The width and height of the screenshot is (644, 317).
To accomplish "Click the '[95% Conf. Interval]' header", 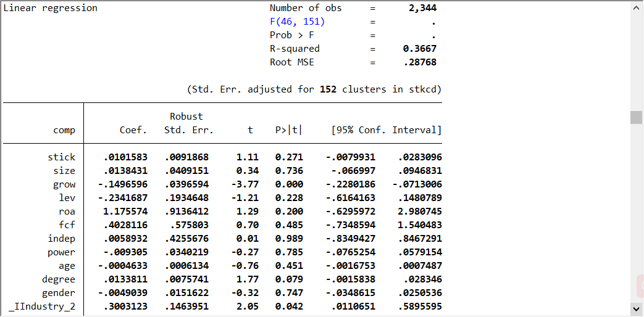I will pos(386,130).
